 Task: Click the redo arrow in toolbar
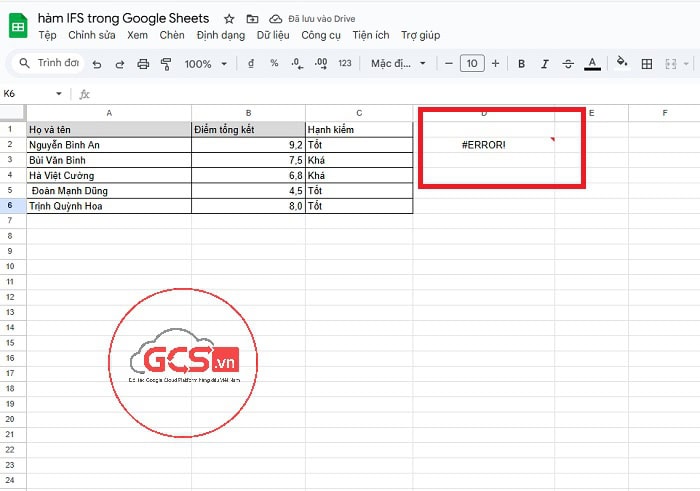pos(120,64)
